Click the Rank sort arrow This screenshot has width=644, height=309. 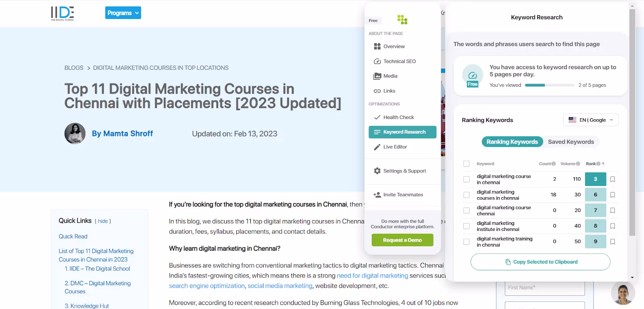(x=603, y=164)
